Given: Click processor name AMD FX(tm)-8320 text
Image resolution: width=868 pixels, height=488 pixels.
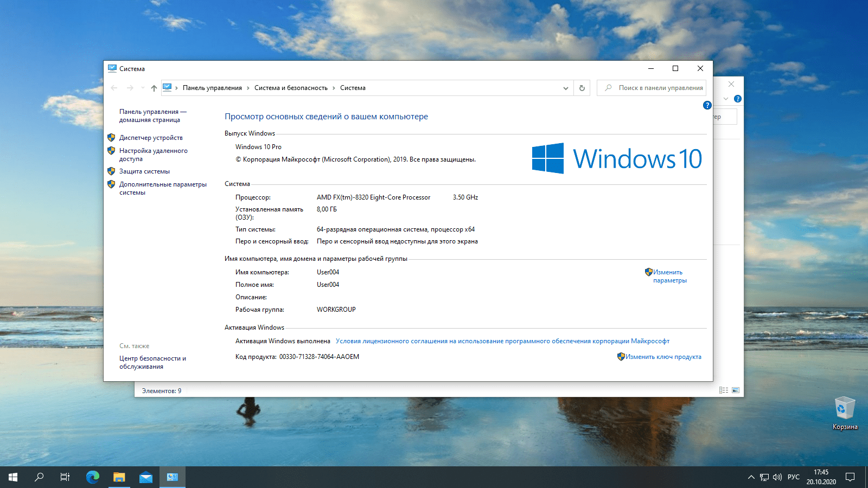Looking at the screenshot, I should (x=373, y=197).
